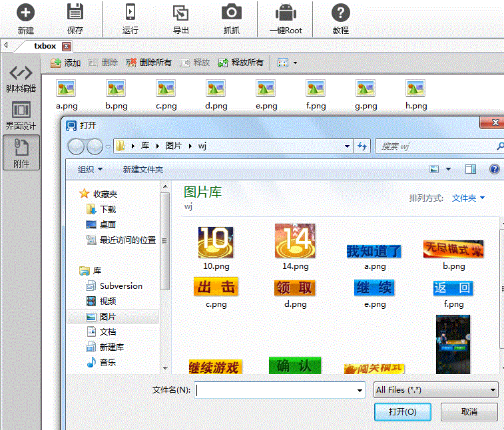This screenshot has width=504, height=430.
Task: Open the All Files (*.*) filter dropdown
Action: 435,390
